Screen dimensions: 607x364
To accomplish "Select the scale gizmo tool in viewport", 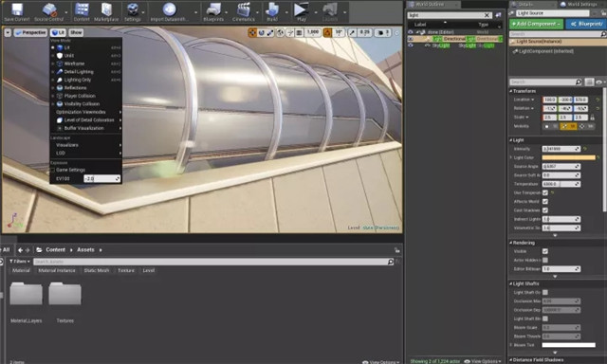I will 270,33.
